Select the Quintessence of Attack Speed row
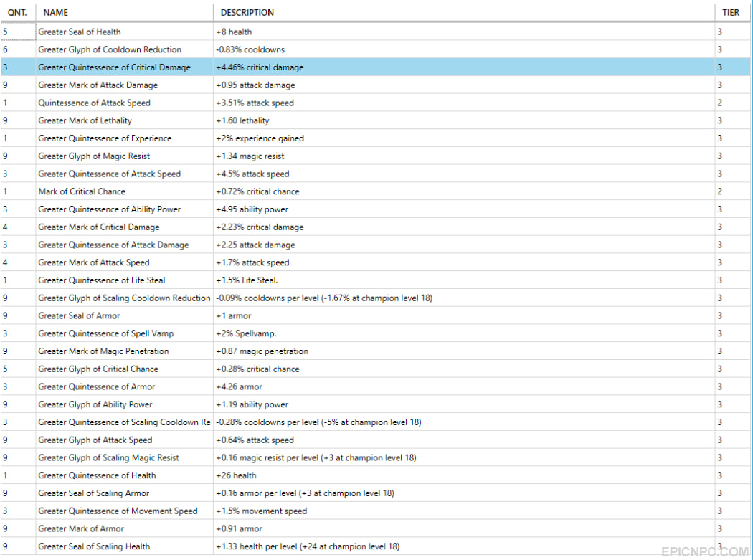The width and height of the screenshot is (753, 560). point(375,103)
